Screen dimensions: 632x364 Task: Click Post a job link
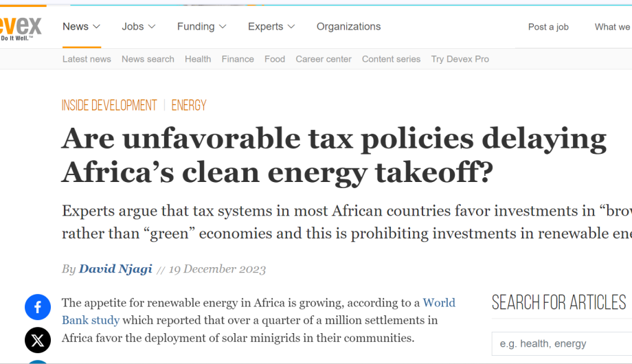pos(548,27)
